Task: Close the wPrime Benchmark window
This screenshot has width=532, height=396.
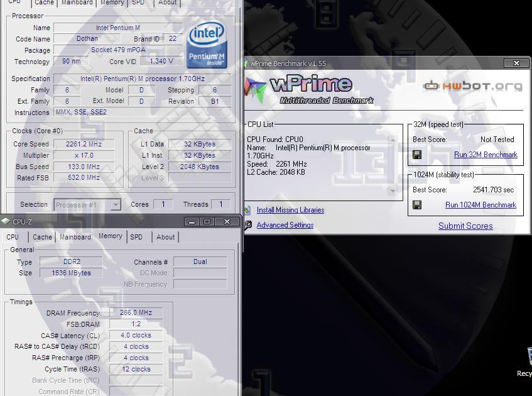Action: click(x=516, y=63)
